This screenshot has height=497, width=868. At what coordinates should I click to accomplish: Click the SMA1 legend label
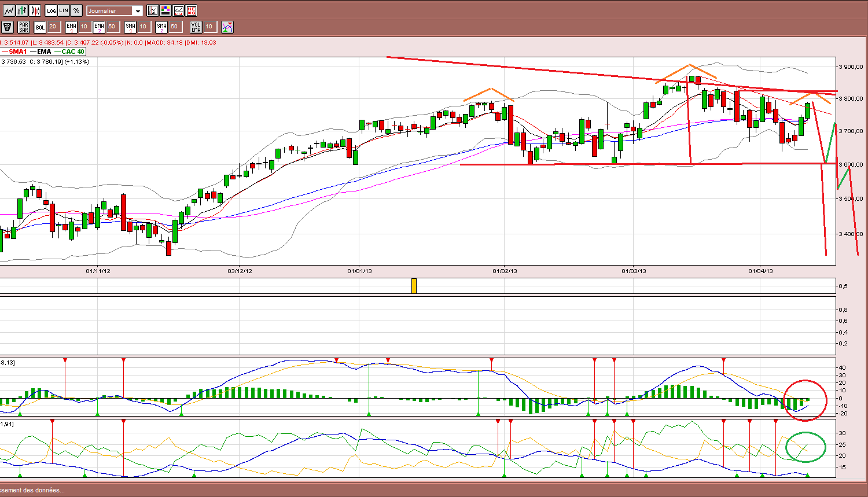17,51
